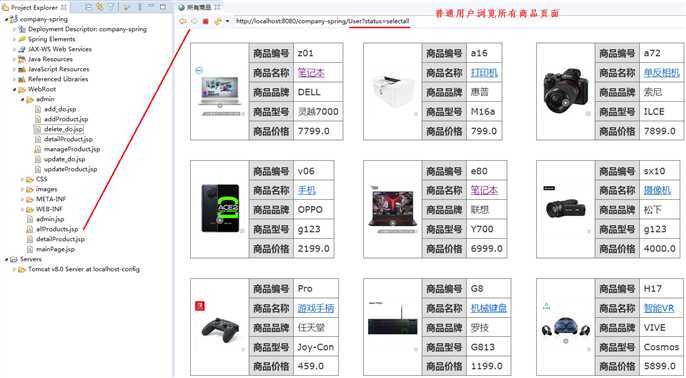Click the Collapse All icon in Project Explorer
Image resolution: width=686 pixels, height=378 pixels.
(x=89, y=7)
